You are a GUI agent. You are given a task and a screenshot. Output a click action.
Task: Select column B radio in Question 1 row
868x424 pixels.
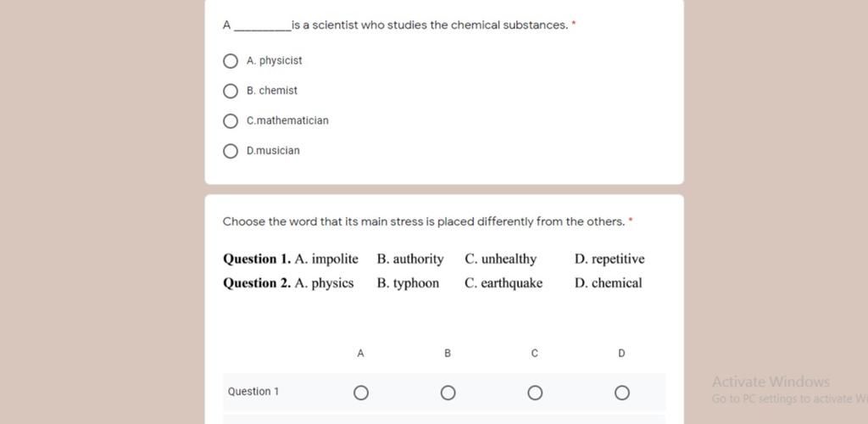point(448,393)
